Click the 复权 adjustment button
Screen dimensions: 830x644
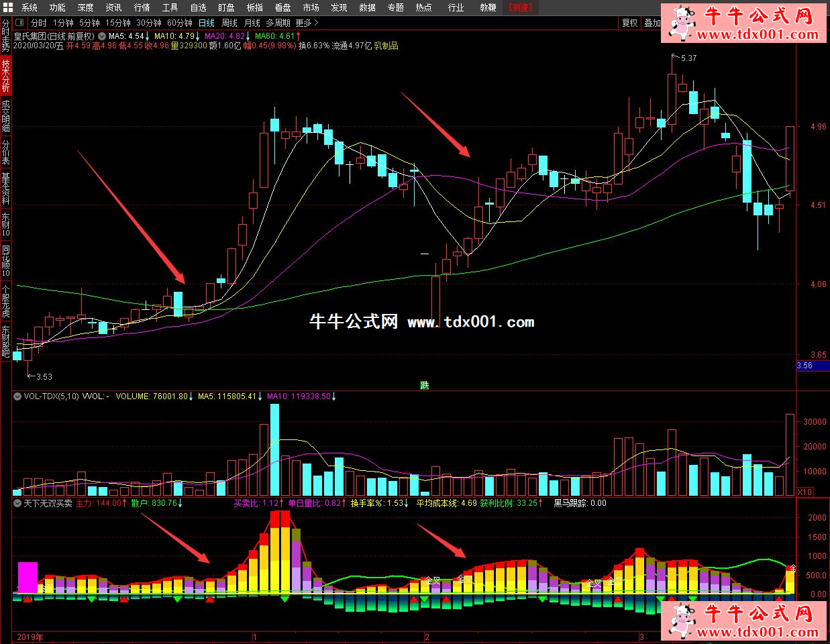(630, 23)
